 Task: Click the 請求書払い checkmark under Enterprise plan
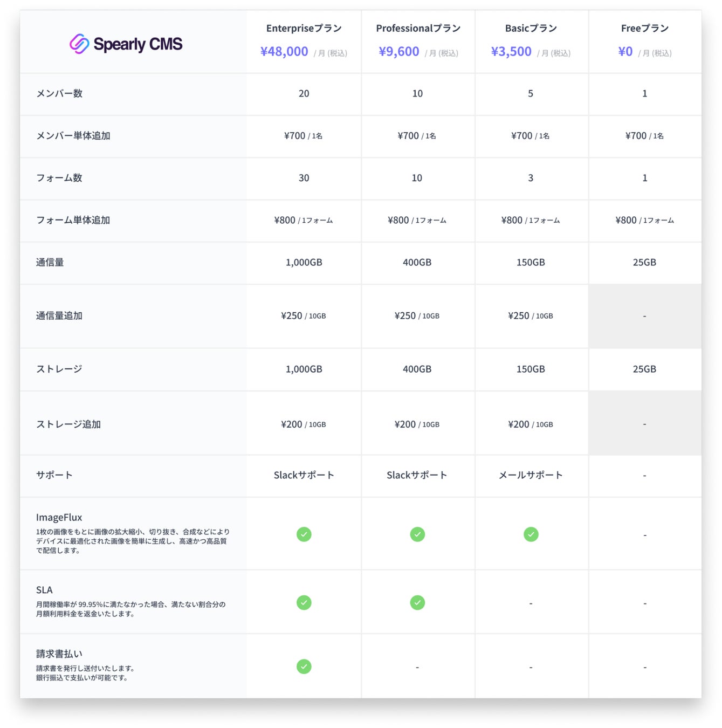pyautogui.click(x=304, y=667)
